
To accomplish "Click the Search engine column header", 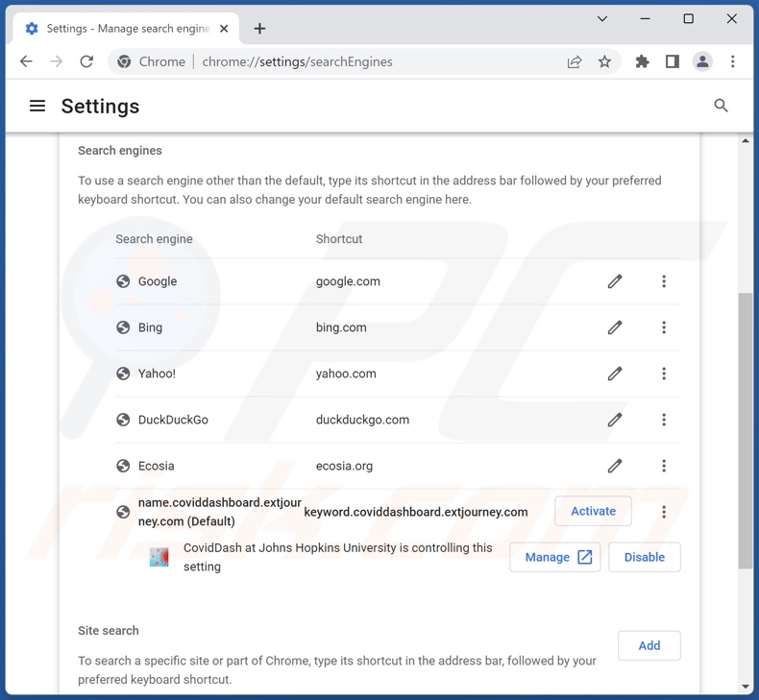I will point(154,239).
